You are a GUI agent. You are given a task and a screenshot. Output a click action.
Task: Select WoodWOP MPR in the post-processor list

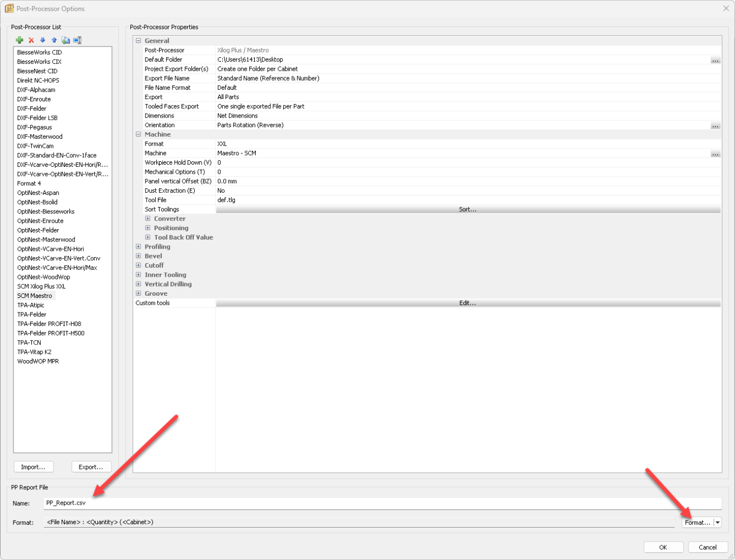click(38, 362)
